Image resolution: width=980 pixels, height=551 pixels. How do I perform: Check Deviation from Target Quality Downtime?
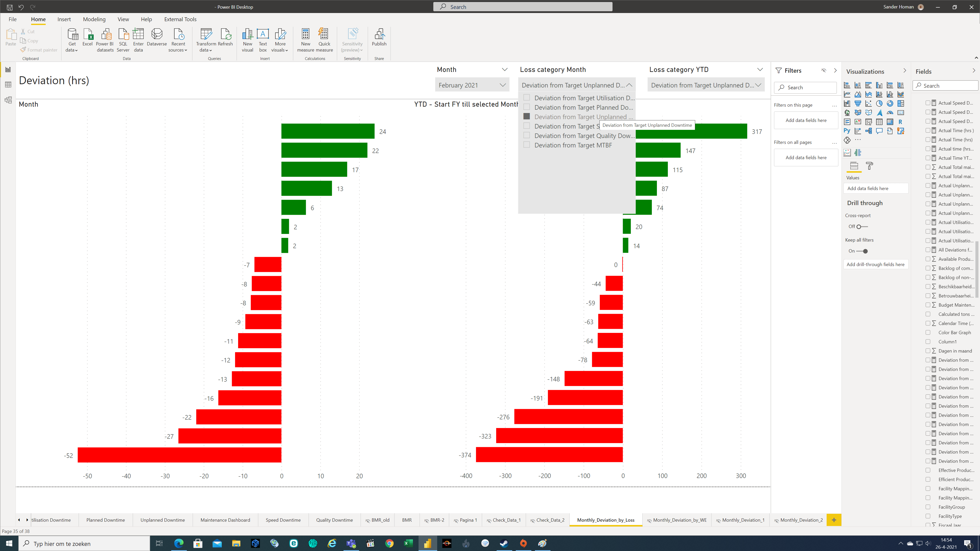[526, 135]
